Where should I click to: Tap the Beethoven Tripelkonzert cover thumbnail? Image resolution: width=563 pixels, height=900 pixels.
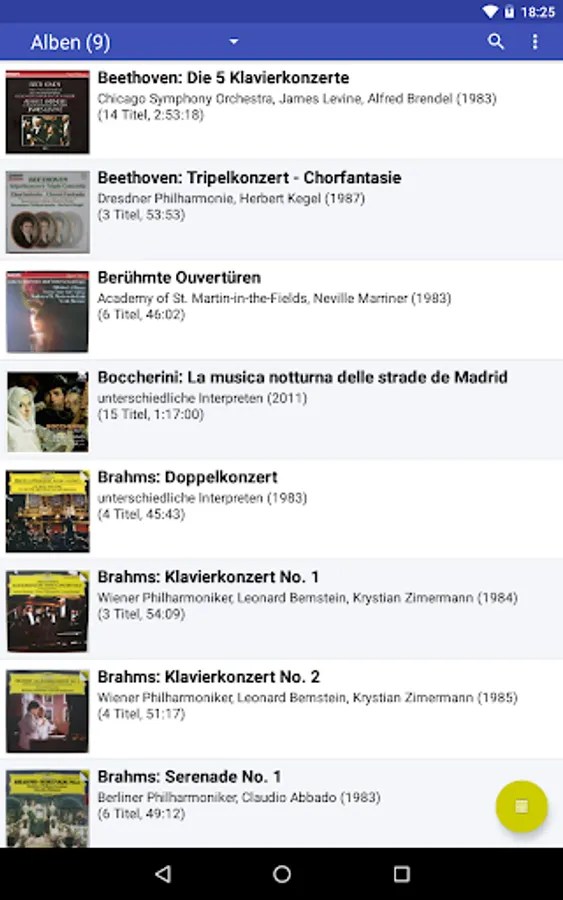point(48,211)
